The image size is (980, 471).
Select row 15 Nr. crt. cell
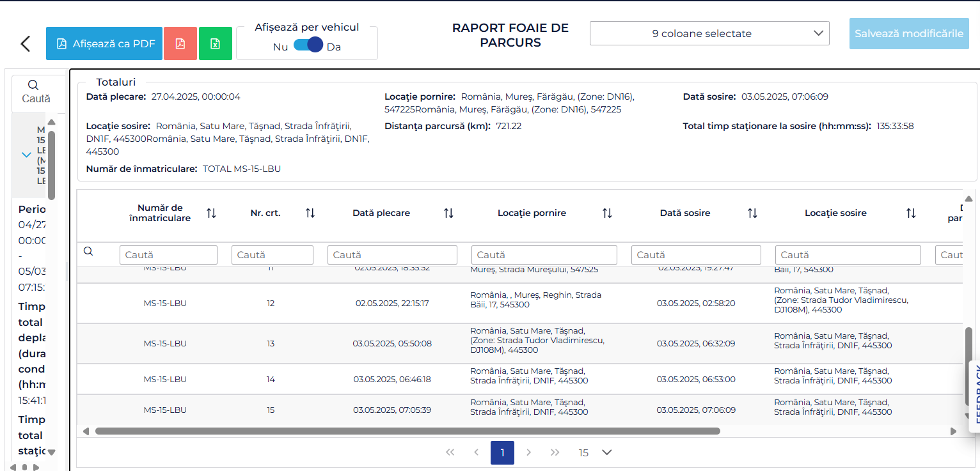(271, 410)
